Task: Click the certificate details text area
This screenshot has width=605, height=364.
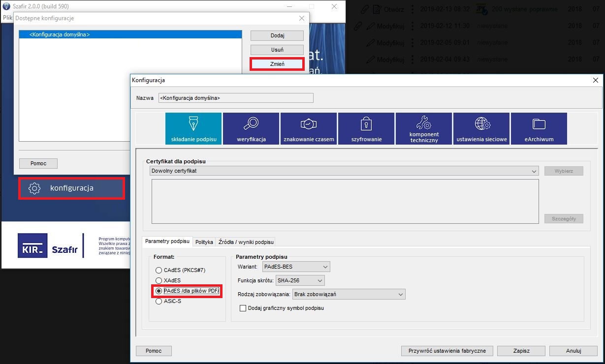Action: [345, 202]
